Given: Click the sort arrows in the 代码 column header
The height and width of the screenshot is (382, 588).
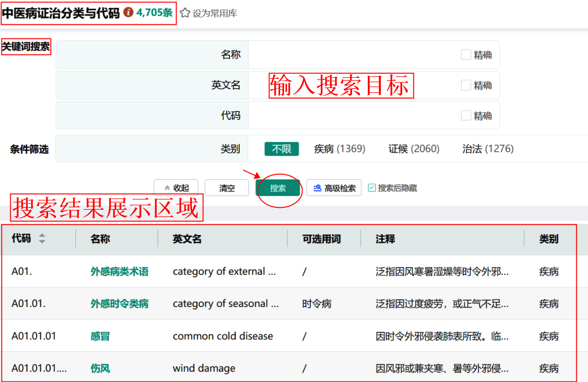Looking at the screenshot, I should pyautogui.click(x=42, y=238).
